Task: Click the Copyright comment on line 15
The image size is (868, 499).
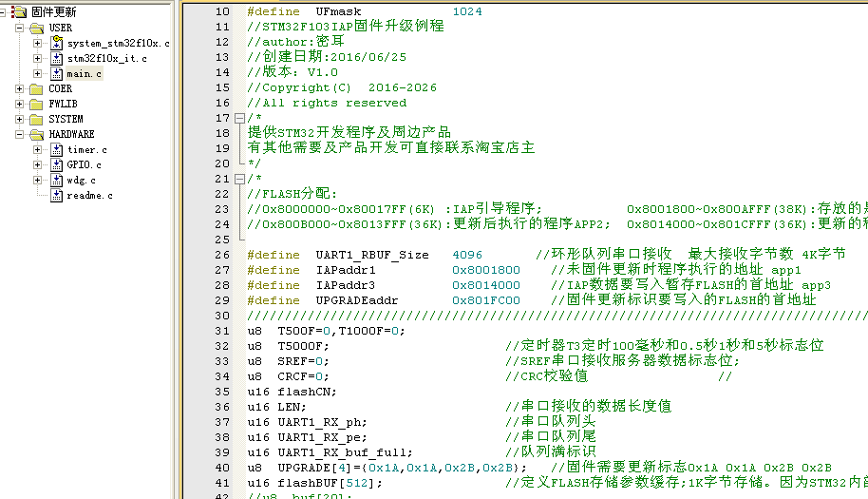Action: 342,87
